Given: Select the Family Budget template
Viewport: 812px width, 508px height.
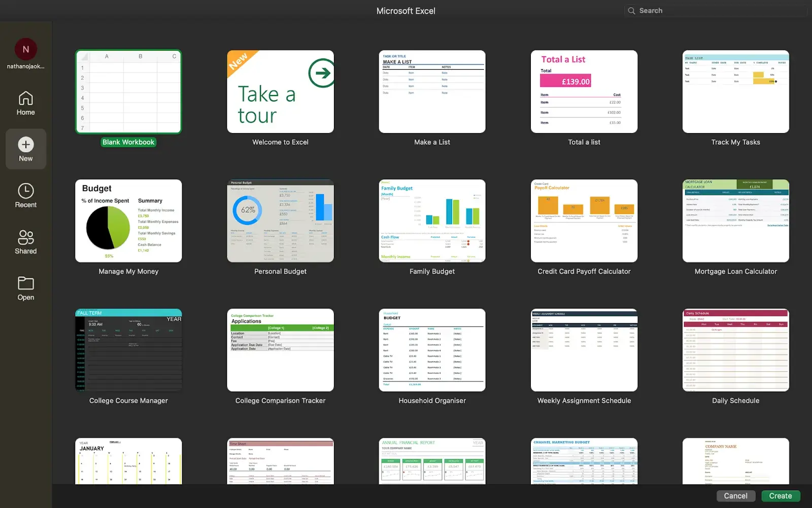Looking at the screenshot, I should point(432,221).
